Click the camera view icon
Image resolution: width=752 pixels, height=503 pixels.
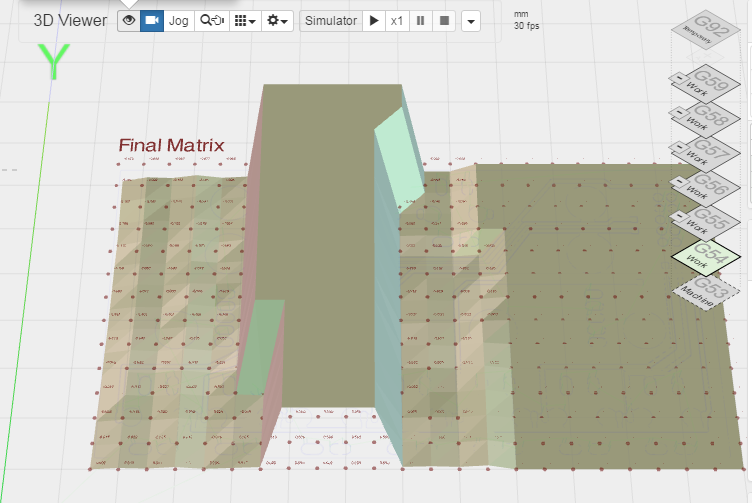pos(151,21)
